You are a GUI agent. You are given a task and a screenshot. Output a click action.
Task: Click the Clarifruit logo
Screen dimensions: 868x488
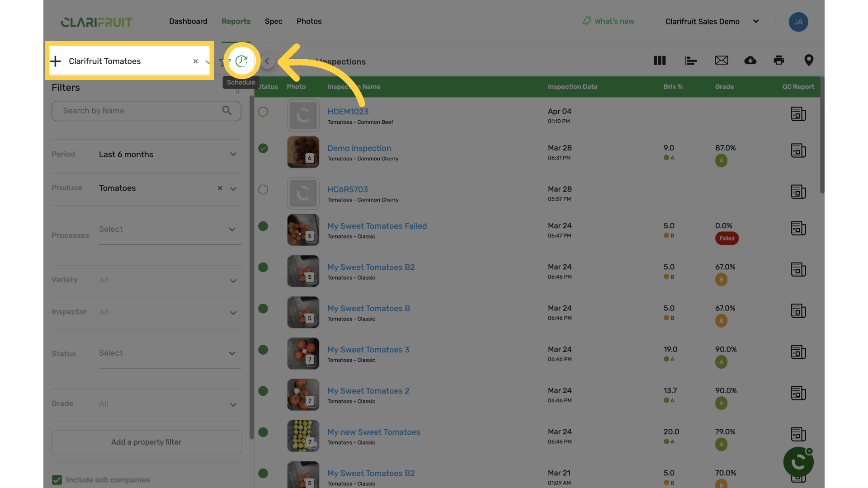click(96, 22)
